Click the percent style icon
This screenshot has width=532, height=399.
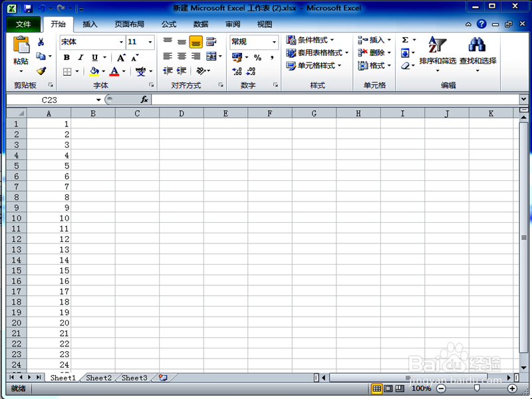(257, 58)
